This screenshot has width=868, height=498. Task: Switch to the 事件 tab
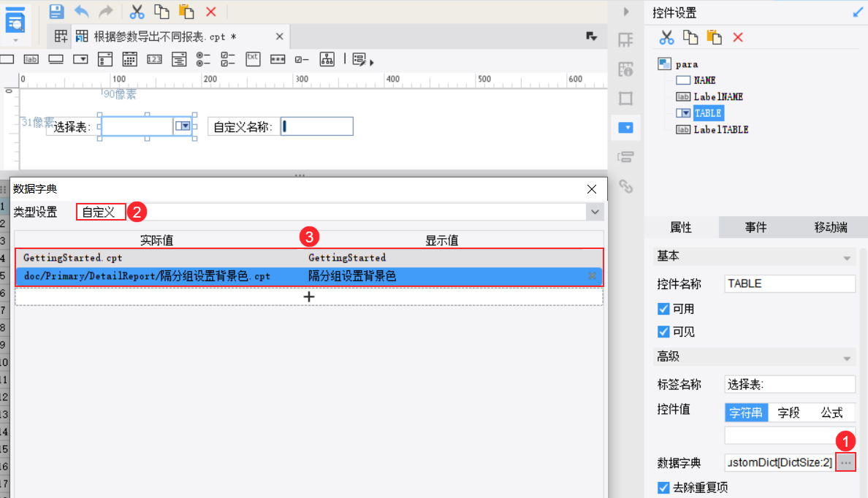coord(755,227)
